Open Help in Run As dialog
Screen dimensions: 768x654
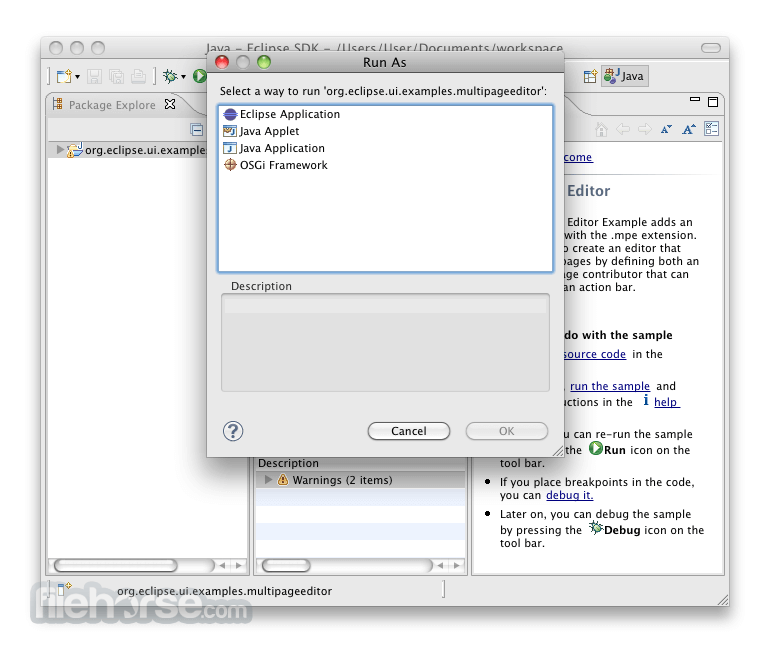pyautogui.click(x=233, y=431)
